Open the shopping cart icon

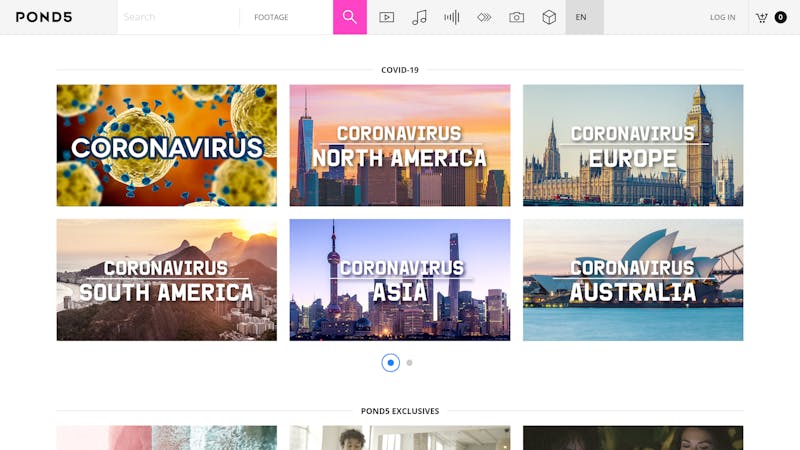coord(762,17)
